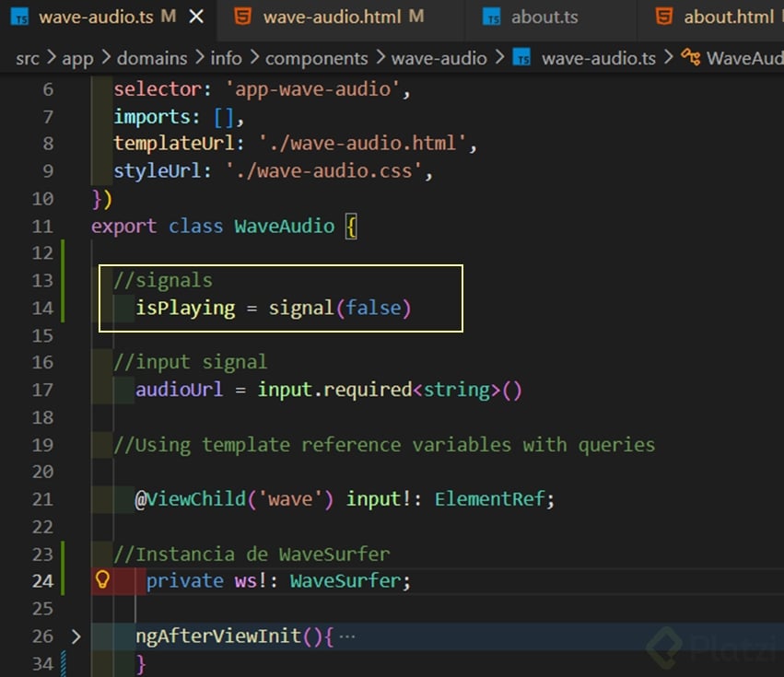Click the folded ellipsis after ngAfterViewInit(){
The width and height of the screenshot is (784, 677).
[347, 636]
